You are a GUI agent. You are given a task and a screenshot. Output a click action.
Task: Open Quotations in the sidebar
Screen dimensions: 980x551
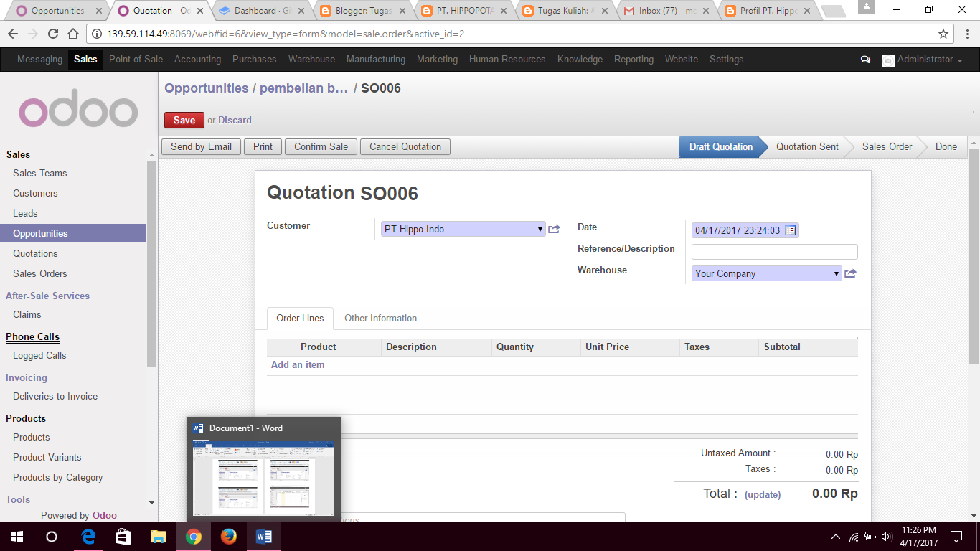(x=35, y=253)
